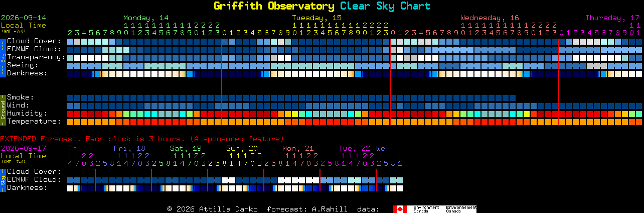This screenshot has height=213, width=644.
Task: Open the Griffith Observatory title link
Action: pyautogui.click(x=274, y=6)
